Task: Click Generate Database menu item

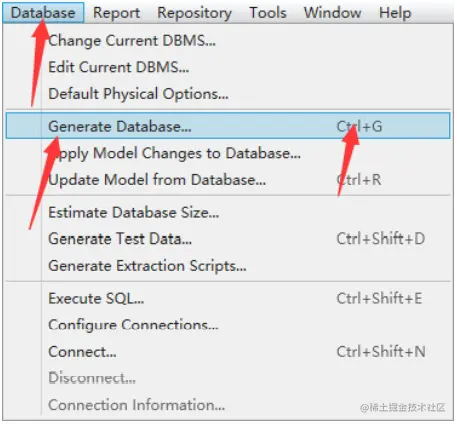Action: point(228,126)
